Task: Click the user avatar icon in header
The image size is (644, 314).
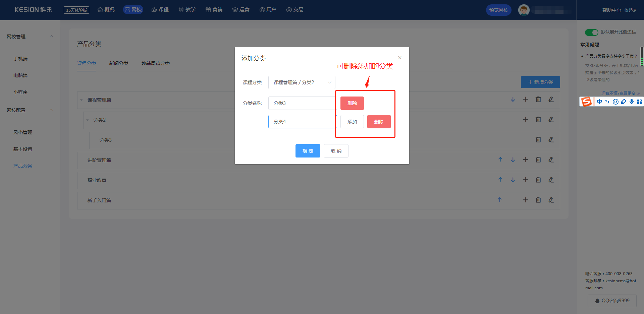Action: click(524, 10)
